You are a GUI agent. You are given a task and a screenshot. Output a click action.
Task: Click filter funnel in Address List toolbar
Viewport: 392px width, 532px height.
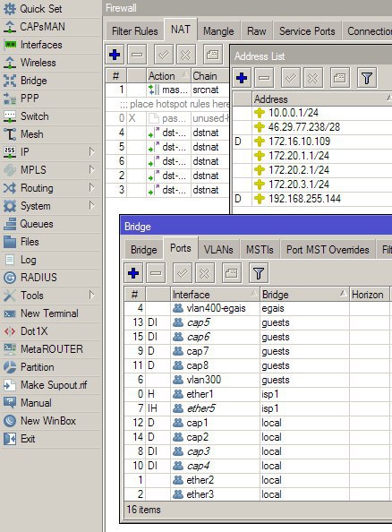(x=367, y=78)
